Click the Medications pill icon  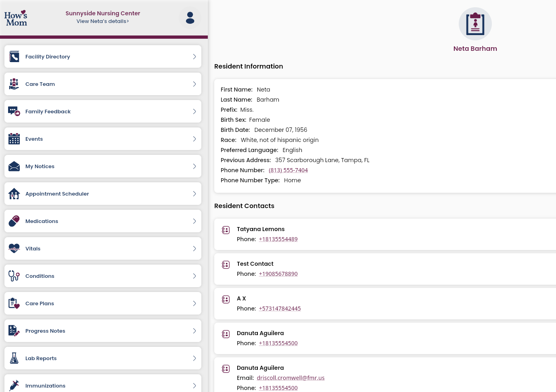(x=14, y=221)
